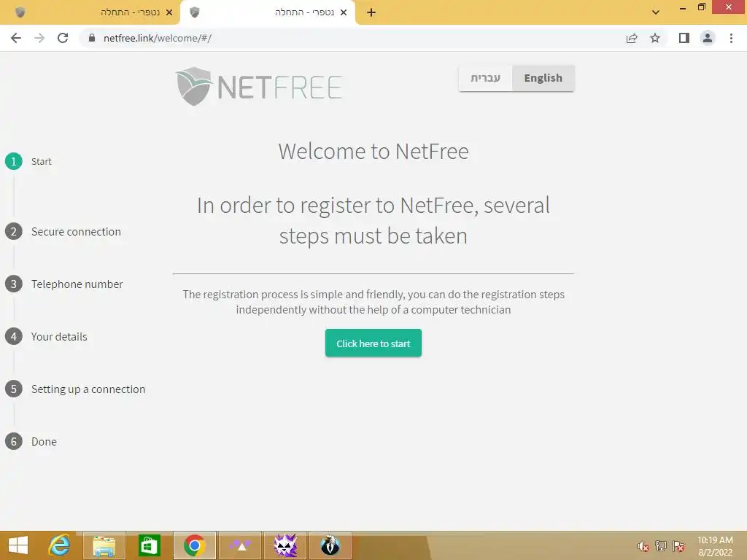747x560 pixels.
Task: Open the browser side panel
Action: click(684, 38)
